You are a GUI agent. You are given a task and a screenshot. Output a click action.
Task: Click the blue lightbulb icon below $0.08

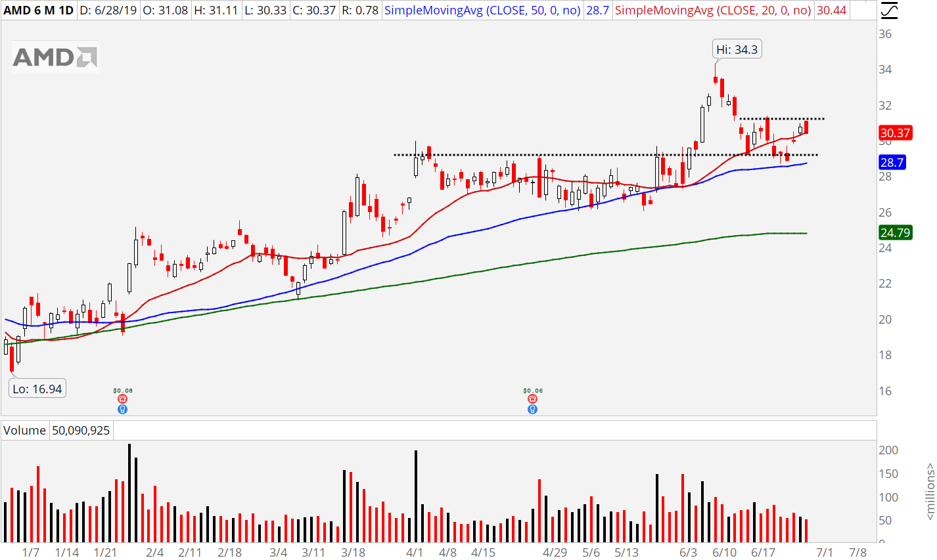[x=122, y=409]
